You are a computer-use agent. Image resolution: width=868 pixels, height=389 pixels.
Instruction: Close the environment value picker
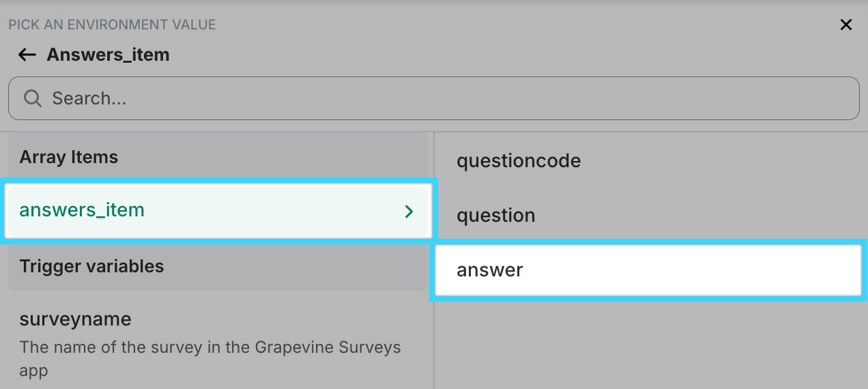845,25
